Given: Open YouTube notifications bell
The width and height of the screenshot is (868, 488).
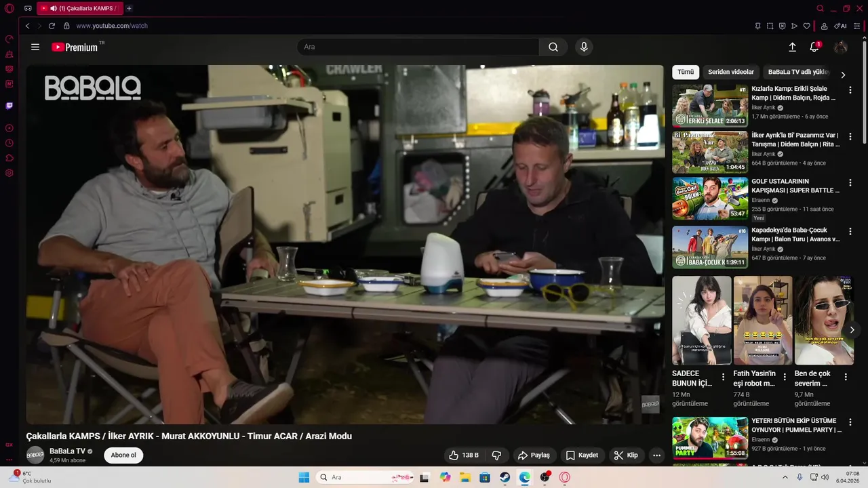Looking at the screenshot, I should pyautogui.click(x=814, y=47).
